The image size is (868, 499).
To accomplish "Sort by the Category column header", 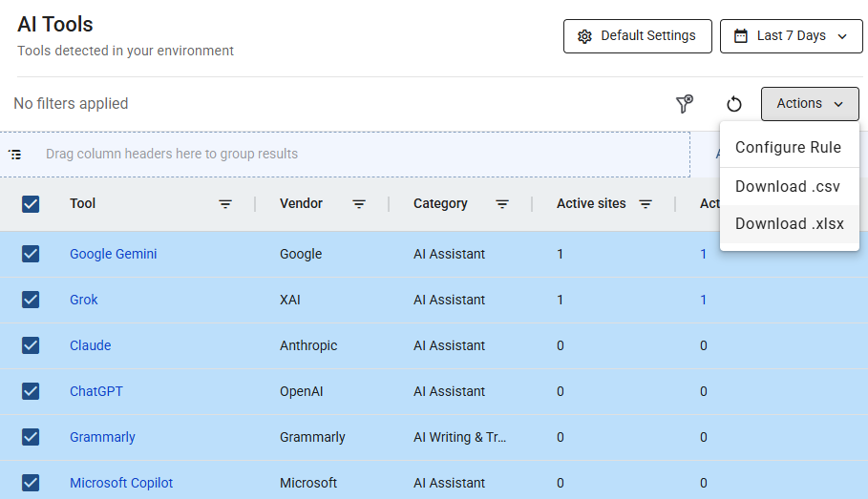I will pyautogui.click(x=440, y=203).
